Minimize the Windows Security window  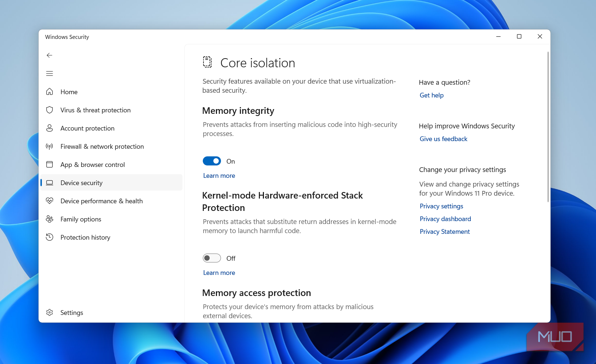click(x=498, y=36)
